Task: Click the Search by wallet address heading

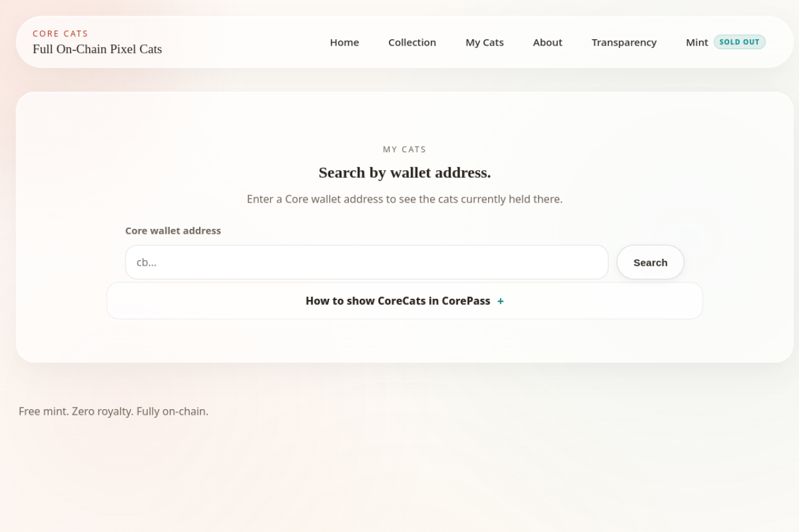Action: pyautogui.click(x=404, y=173)
